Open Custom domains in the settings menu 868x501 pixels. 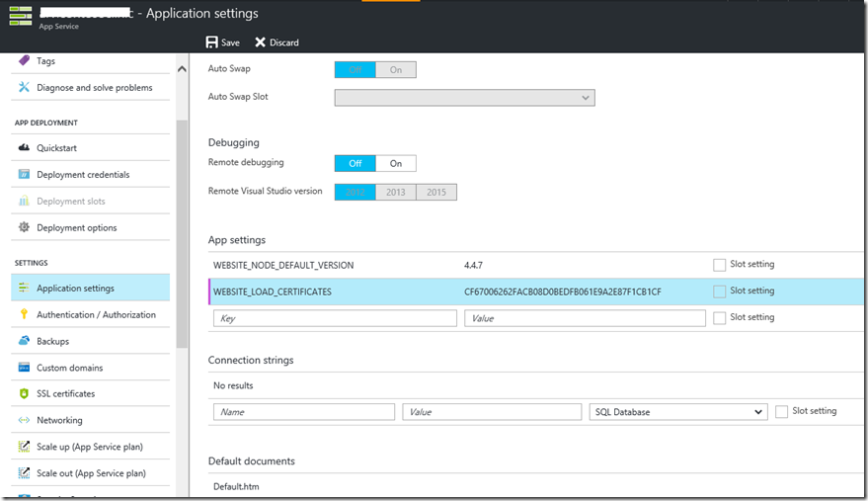(x=69, y=368)
